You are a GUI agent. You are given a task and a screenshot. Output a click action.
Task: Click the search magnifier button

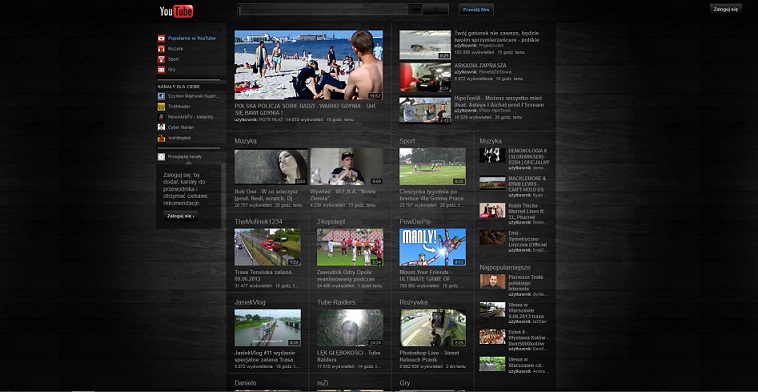coord(436,9)
